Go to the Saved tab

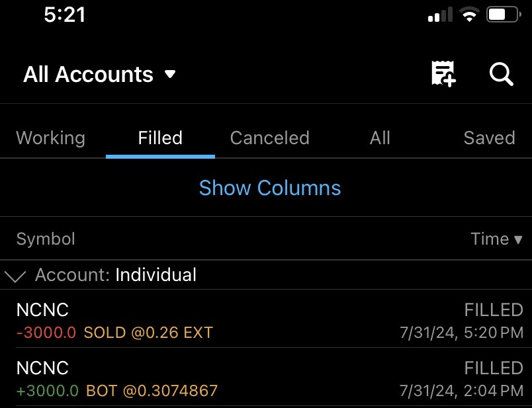click(x=489, y=138)
